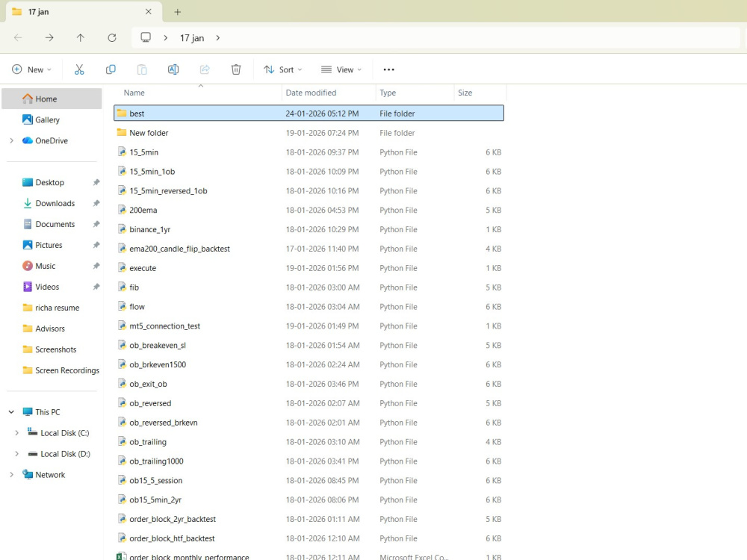Select the New folder row

pos(309,133)
